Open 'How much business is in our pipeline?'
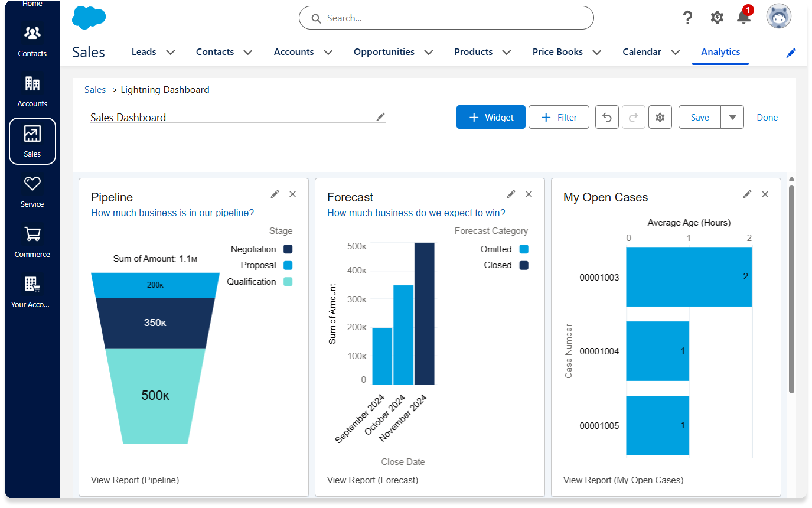The image size is (812, 508). click(172, 213)
